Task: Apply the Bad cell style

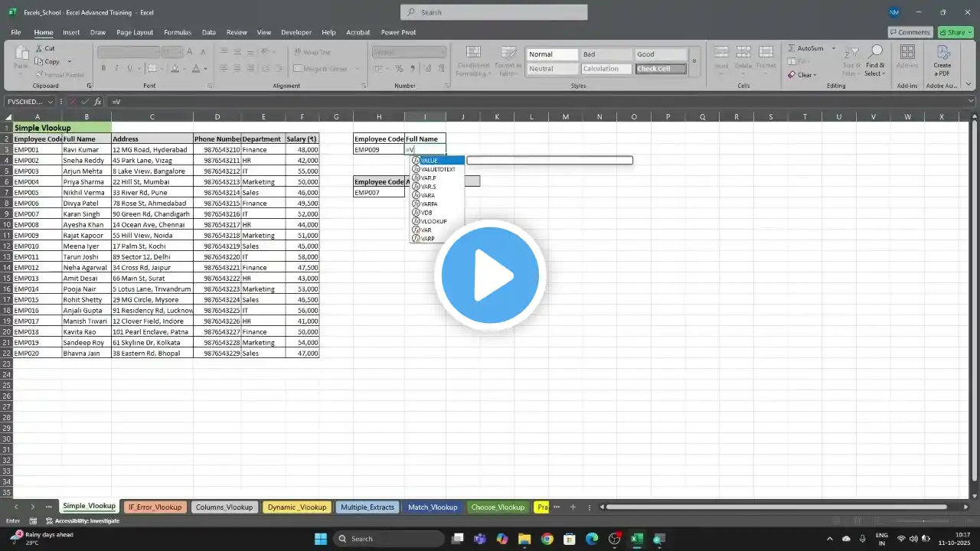Action: tap(606, 54)
